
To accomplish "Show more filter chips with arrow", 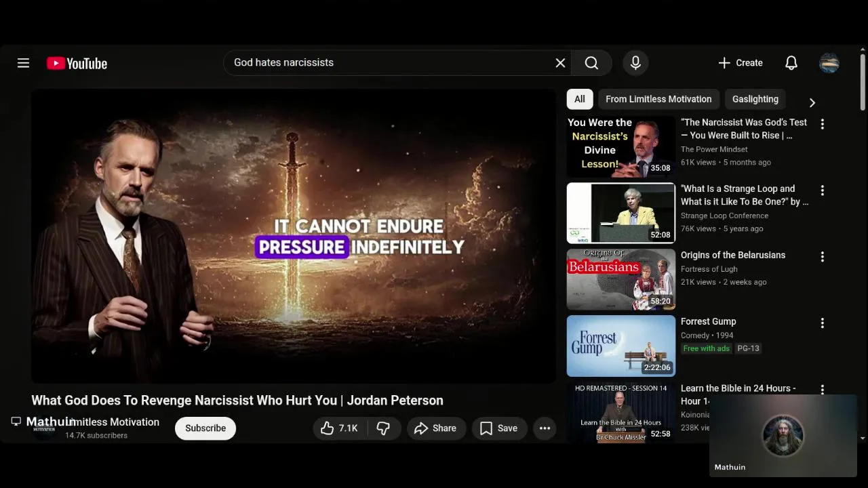I will point(812,102).
